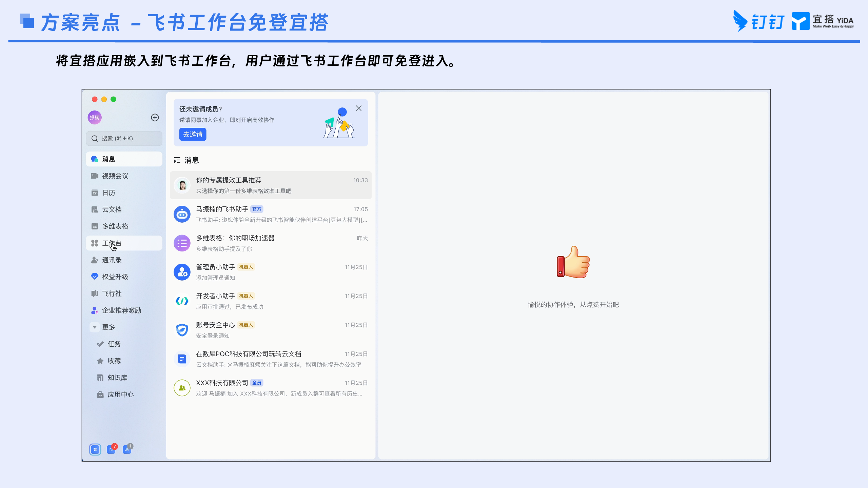Select the 飞行社 icon
868x488 pixels.
pyautogui.click(x=95, y=293)
